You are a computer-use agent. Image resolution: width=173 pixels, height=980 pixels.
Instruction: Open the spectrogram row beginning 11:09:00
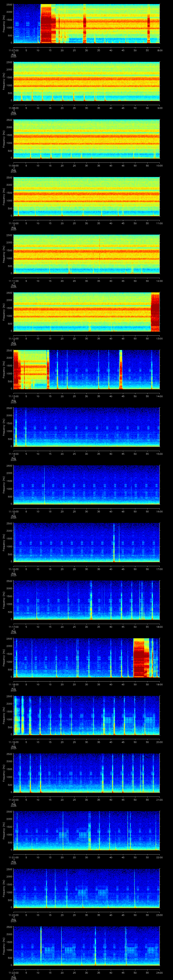coord(87,139)
